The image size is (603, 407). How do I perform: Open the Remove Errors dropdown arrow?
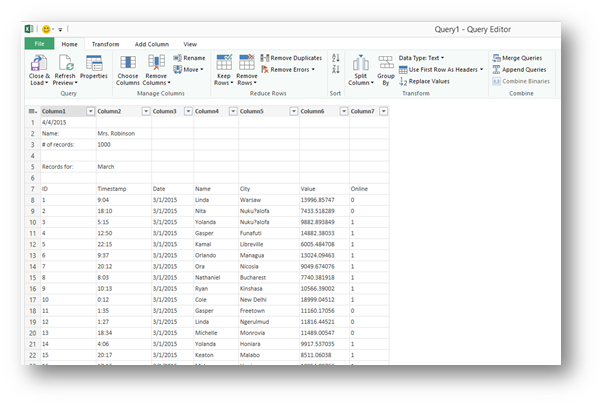tap(313, 70)
